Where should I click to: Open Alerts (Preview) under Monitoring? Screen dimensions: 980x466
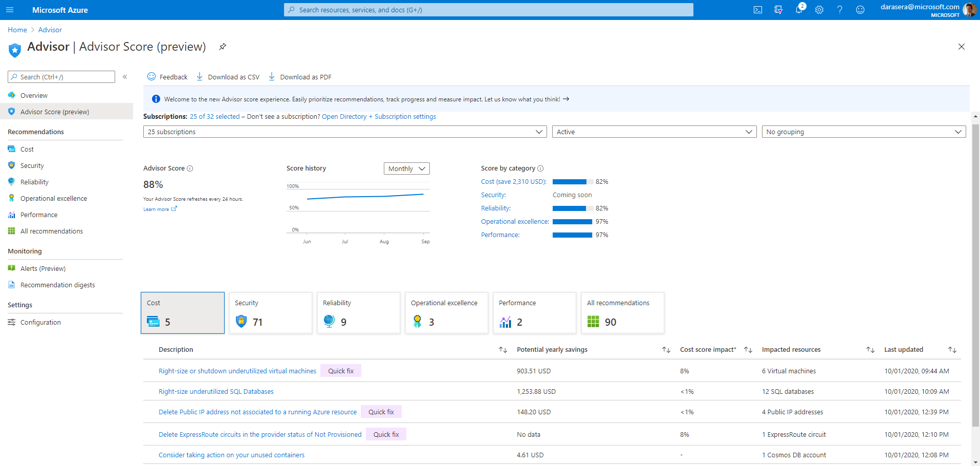(x=43, y=268)
